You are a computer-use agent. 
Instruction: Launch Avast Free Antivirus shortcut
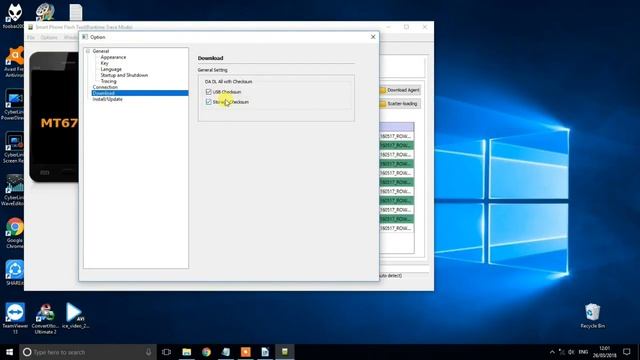click(14, 62)
